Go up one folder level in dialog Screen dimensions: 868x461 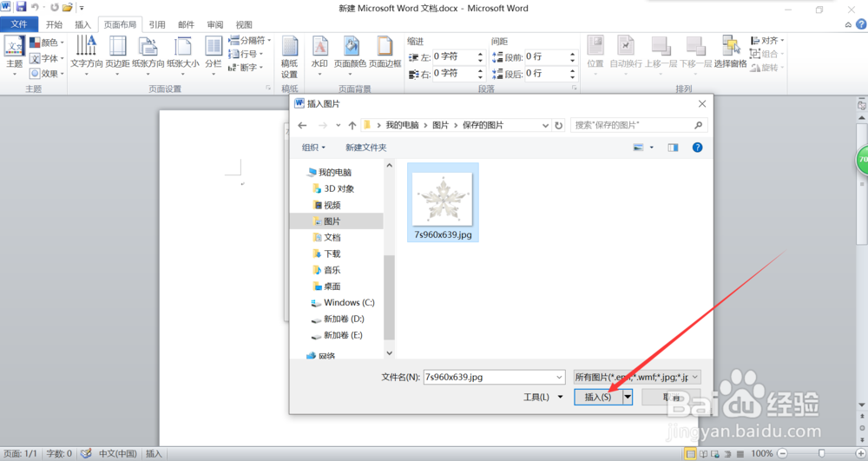pos(352,126)
